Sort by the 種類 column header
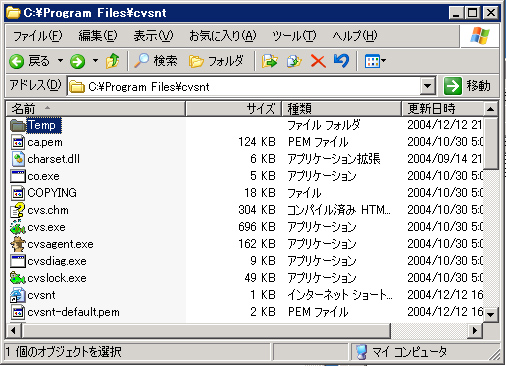This screenshot has width=506, height=366. coord(341,109)
